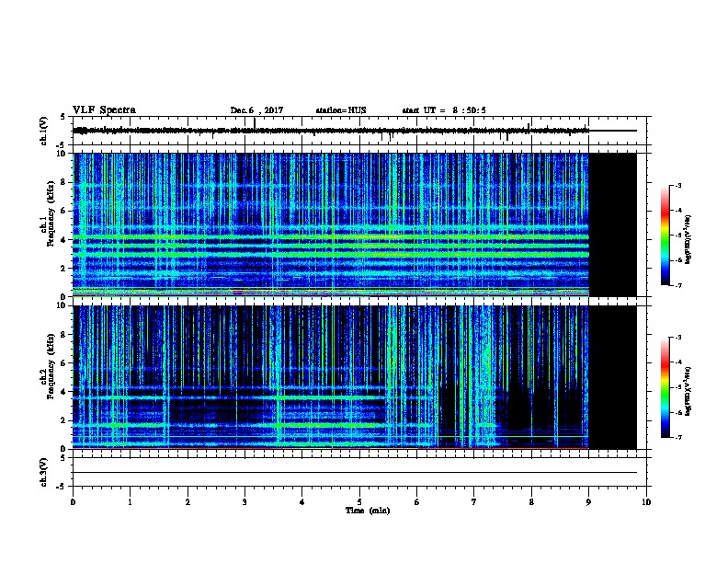
Task: Click time axis tick label "1"
Action: pos(130,502)
